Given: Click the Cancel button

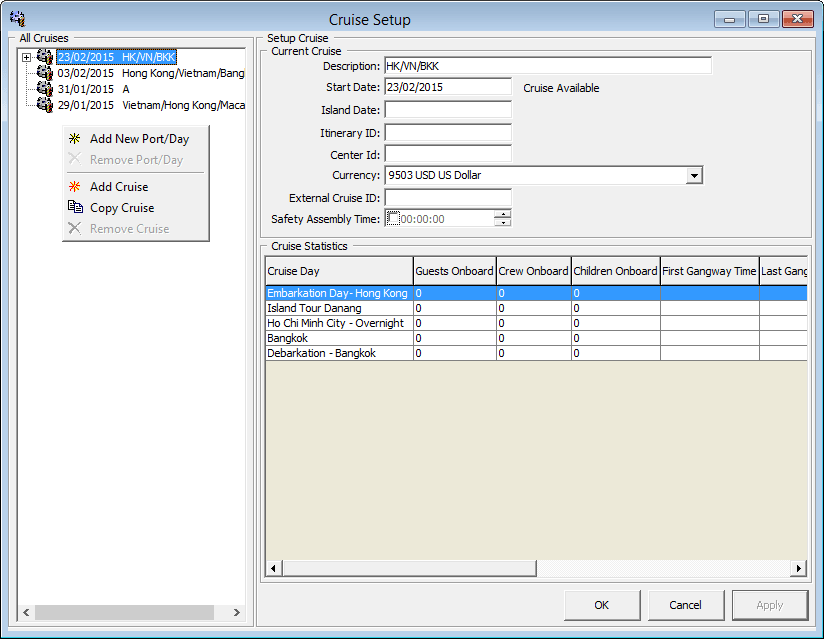Looking at the screenshot, I should coord(686,605).
